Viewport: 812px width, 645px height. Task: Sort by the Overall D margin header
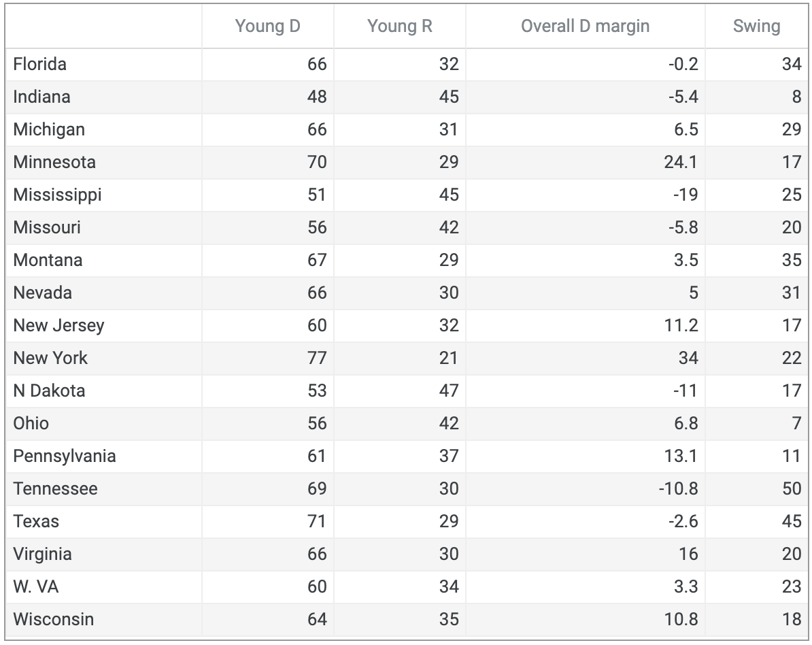[585, 27]
